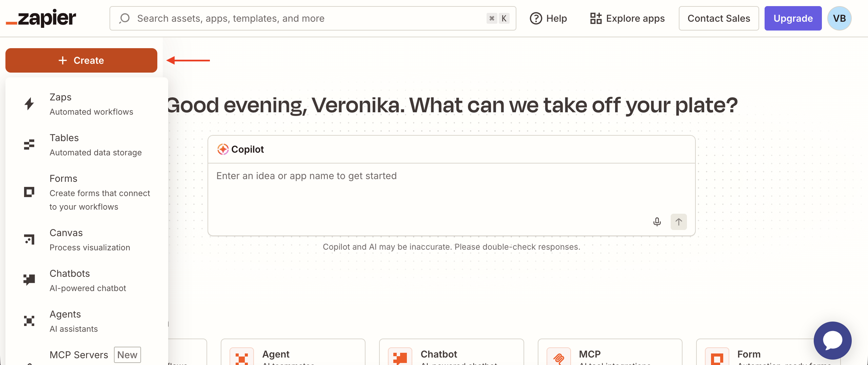Click the Contact Sales button
The image size is (868, 365).
coord(719,18)
